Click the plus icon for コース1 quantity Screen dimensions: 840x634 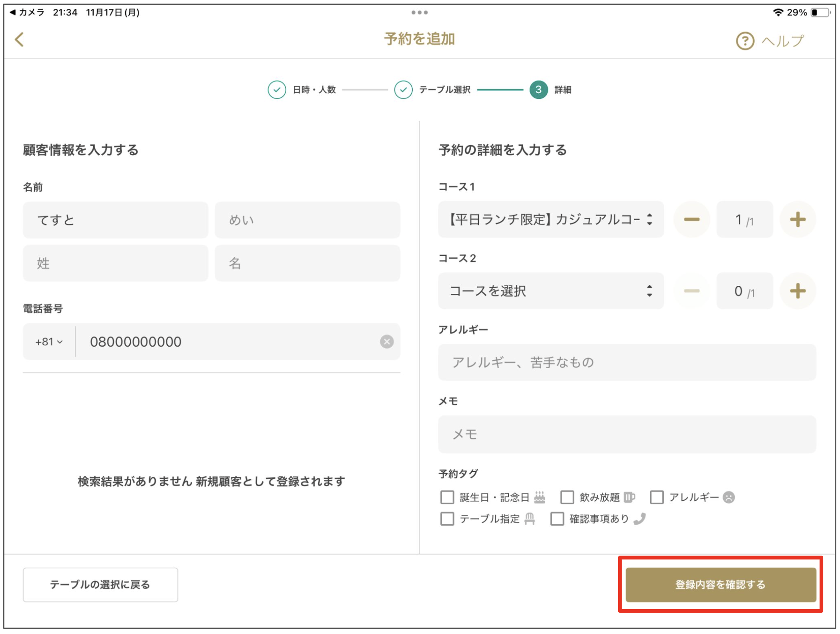tap(798, 219)
